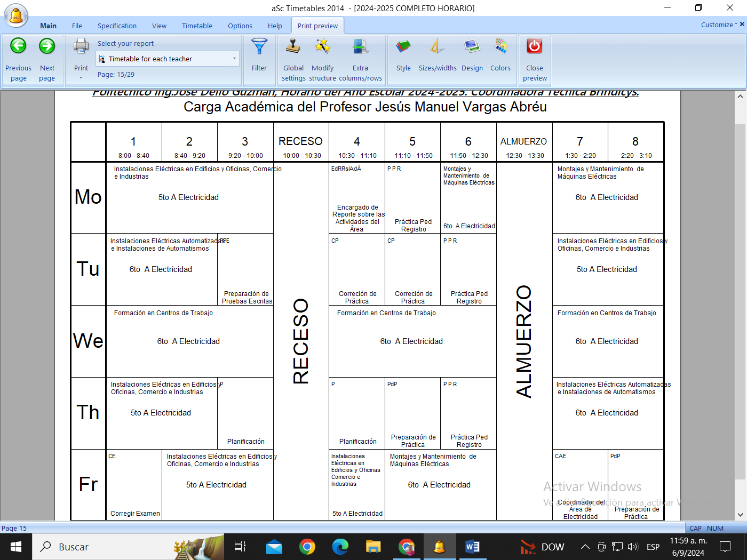747x560 pixels.
Task: Show hidden tray icons chevron
Action: 585,547
